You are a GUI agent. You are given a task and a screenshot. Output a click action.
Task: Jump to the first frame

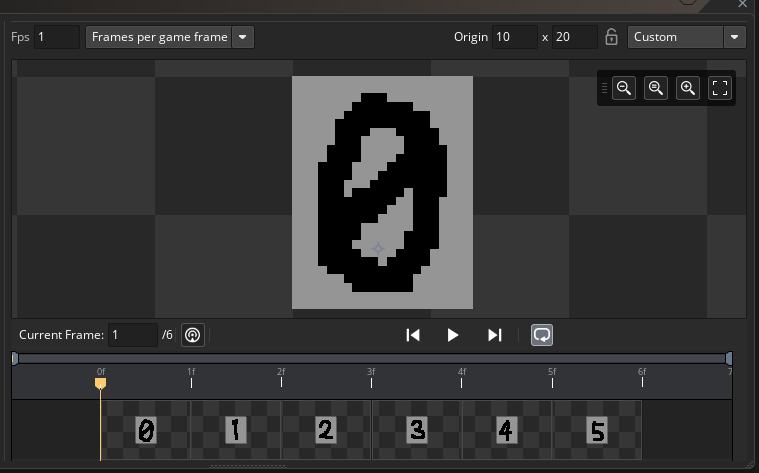click(x=413, y=335)
